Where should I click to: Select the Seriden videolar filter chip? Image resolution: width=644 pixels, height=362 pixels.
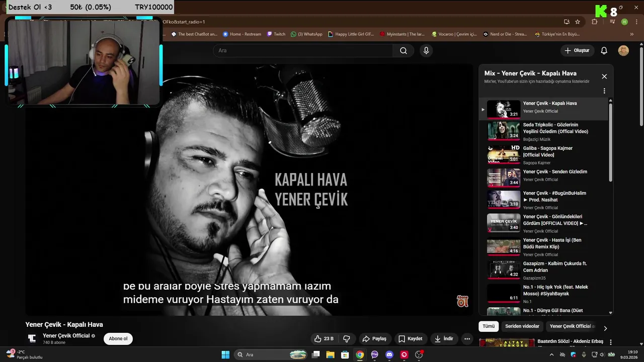pyautogui.click(x=522, y=326)
